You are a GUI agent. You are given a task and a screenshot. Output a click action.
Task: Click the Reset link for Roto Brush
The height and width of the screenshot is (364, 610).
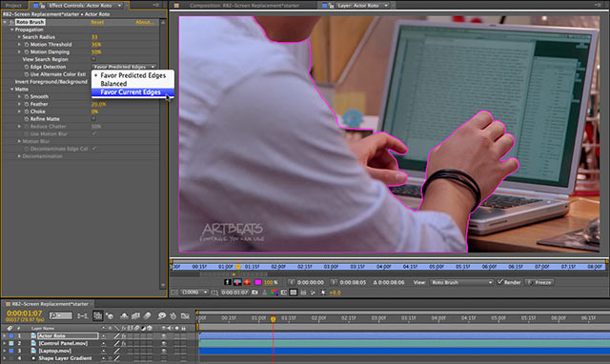click(x=97, y=22)
